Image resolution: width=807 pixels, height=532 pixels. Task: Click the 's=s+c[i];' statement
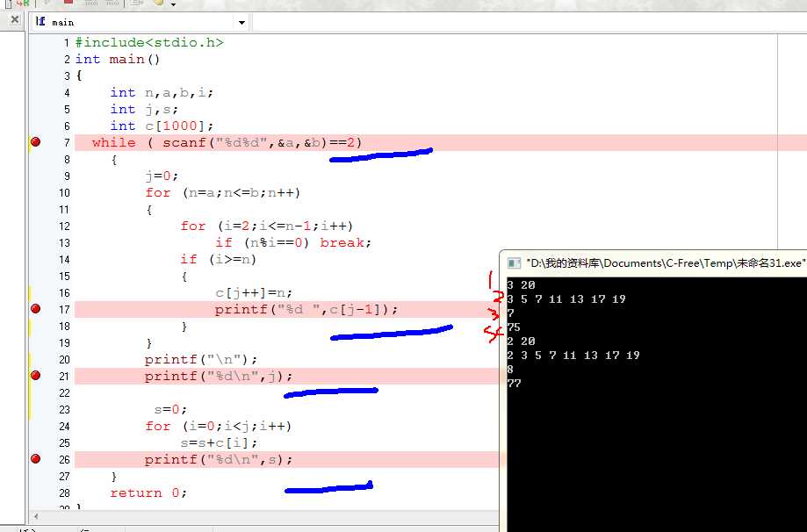pos(219,442)
